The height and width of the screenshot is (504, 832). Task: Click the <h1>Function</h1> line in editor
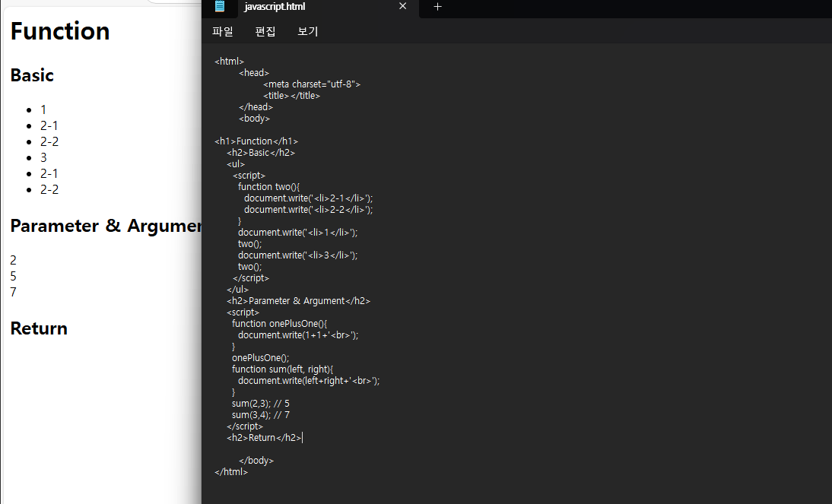(256, 141)
